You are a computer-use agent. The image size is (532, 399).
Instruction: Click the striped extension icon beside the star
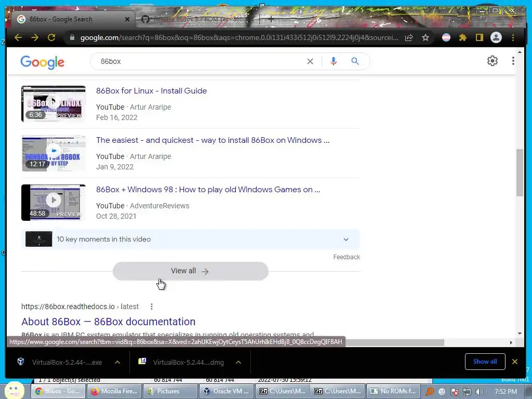pos(446,37)
